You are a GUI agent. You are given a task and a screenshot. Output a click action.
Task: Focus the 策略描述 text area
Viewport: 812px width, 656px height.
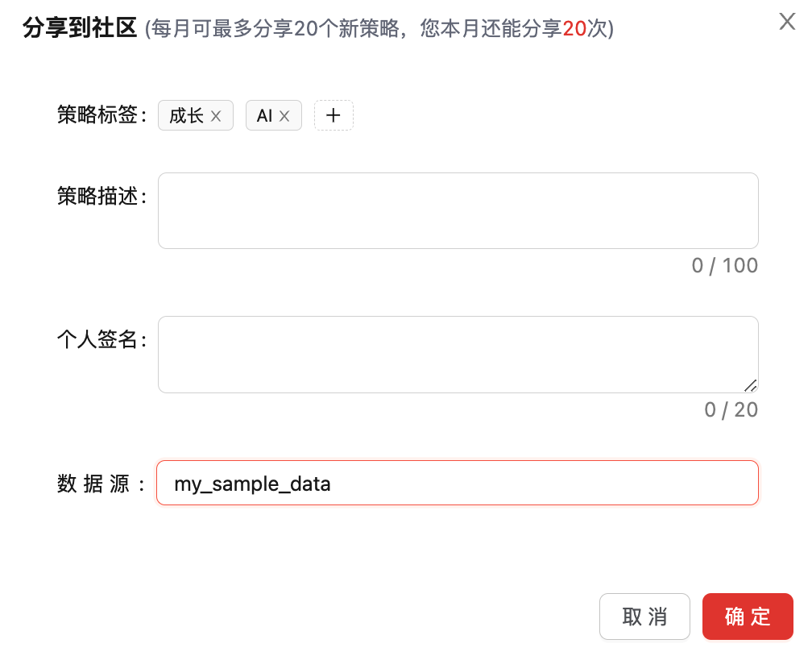point(458,210)
